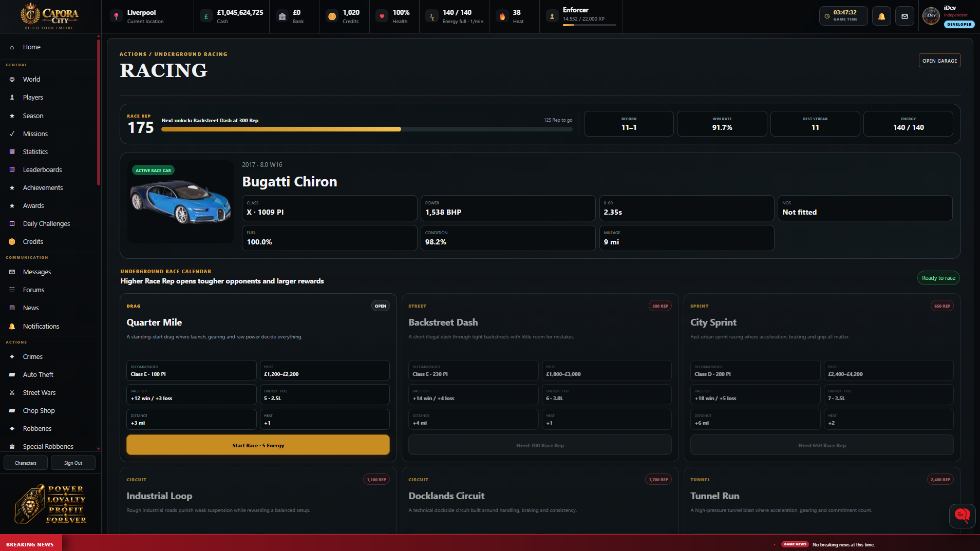Image resolution: width=980 pixels, height=551 pixels.
Task: Click Need 300 Race Rep button
Action: coord(540,445)
